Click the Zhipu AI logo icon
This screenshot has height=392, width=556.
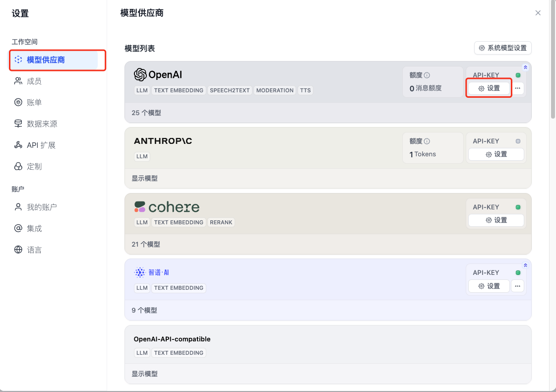140,272
